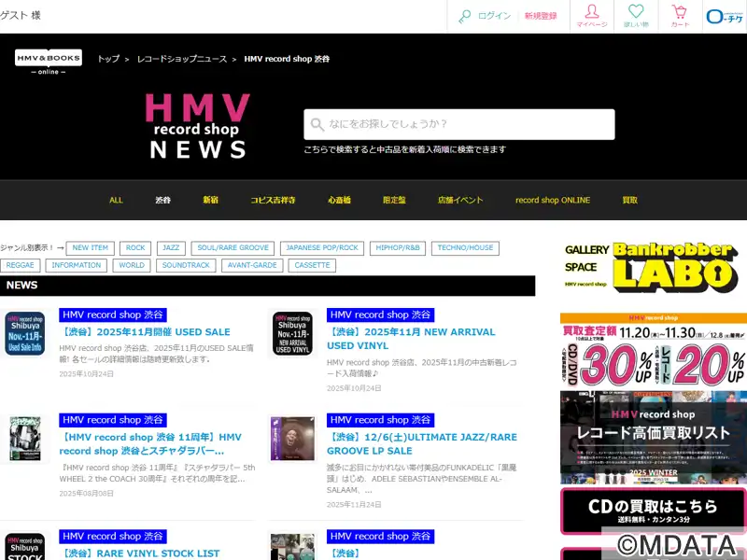
Task: Select the 店舗イベント navigation tab
Action: (460, 200)
